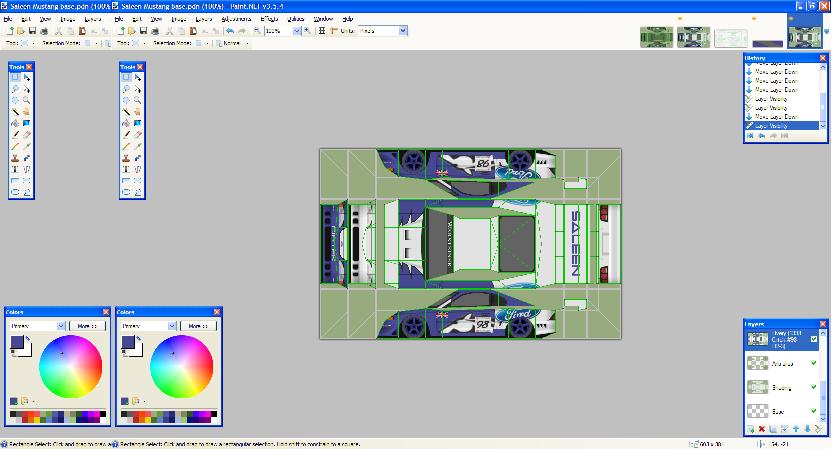The width and height of the screenshot is (832, 449).
Task: Uncheck visibility of the Base layer
Action: pyautogui.click(x=813, y=411)
